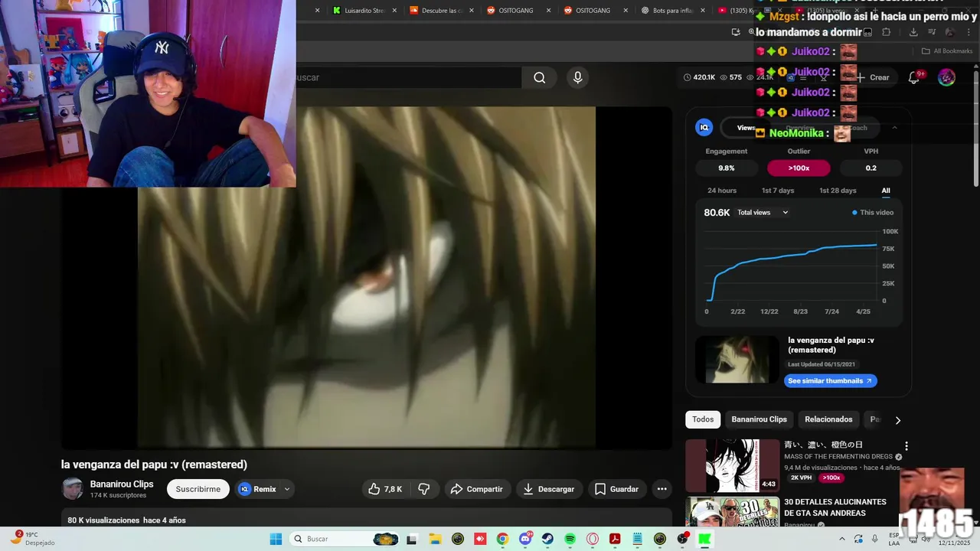This screenshot has height=551, width=980.
Task: Open 30 DETALLES ALUCINANTES video thumbnail
Action: [x=732, y=513]
